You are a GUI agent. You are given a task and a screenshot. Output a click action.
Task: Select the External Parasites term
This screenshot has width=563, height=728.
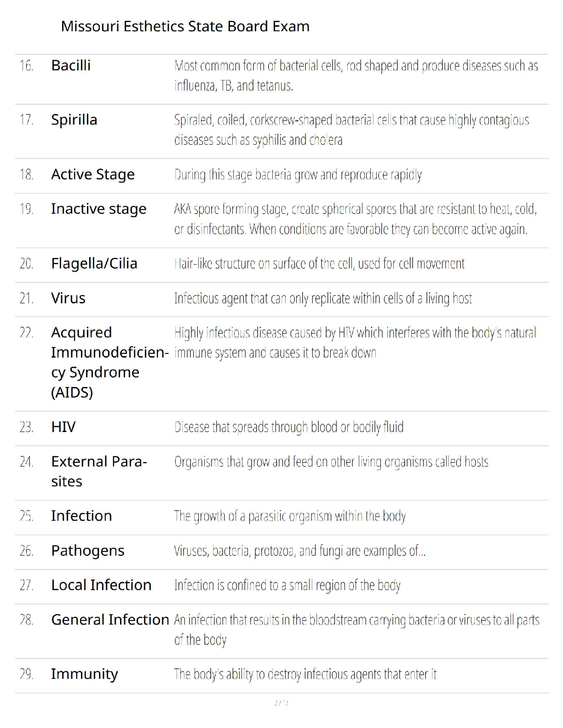point(99,471)
